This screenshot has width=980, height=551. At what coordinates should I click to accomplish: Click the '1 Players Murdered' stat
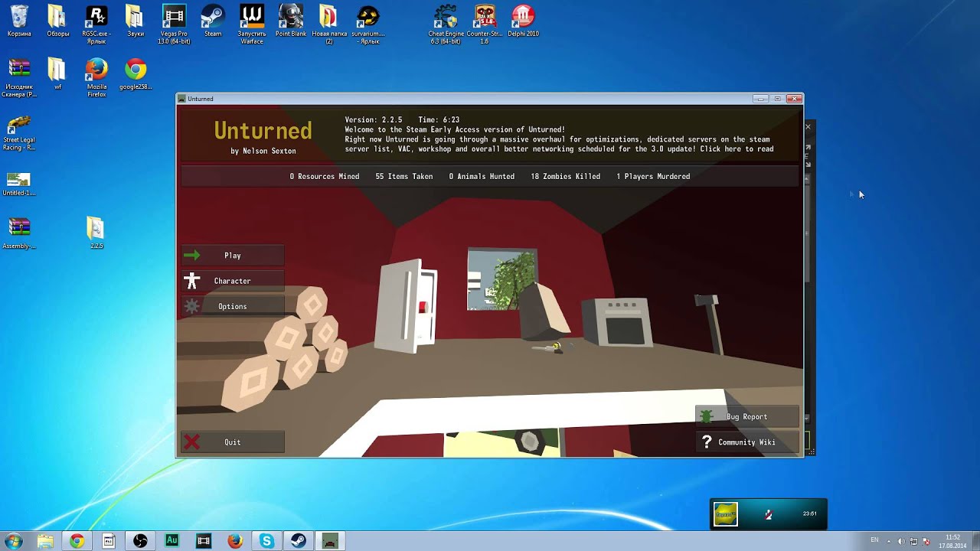point(653,177)
